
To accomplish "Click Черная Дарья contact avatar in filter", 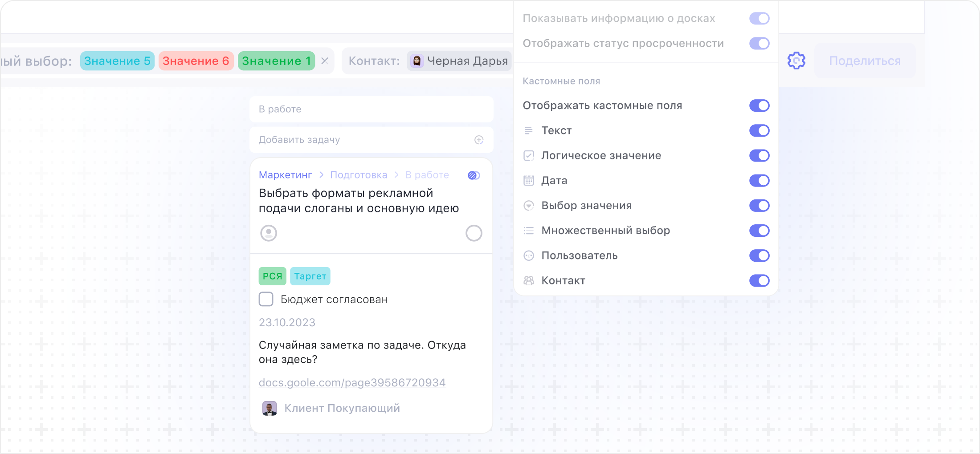I will coord(417,61).
